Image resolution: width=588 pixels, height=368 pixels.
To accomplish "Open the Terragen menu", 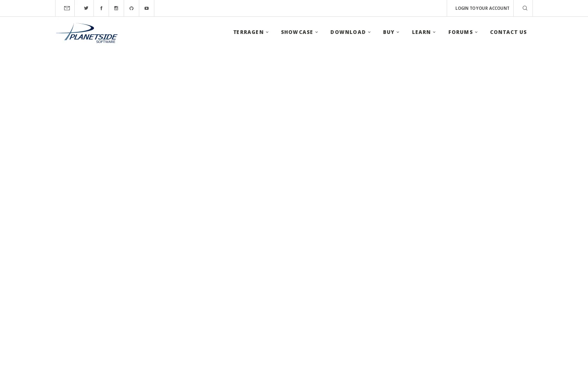I will [248, 32].
